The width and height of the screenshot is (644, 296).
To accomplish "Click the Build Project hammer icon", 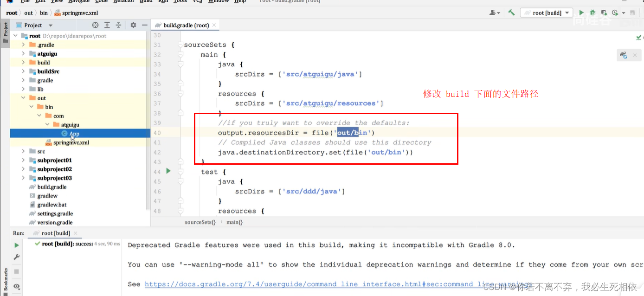I will tap(511, 13).
